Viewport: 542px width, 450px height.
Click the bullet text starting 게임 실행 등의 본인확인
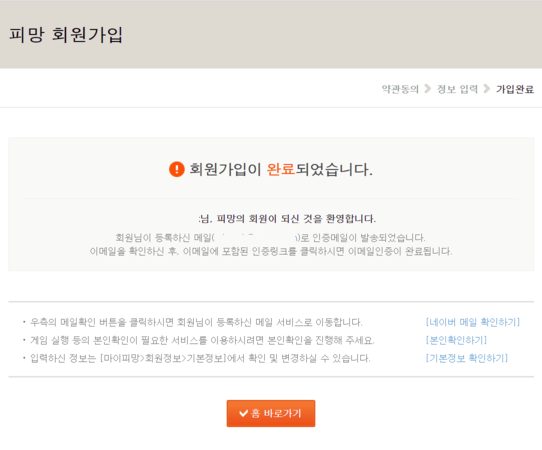pos(202,340)
